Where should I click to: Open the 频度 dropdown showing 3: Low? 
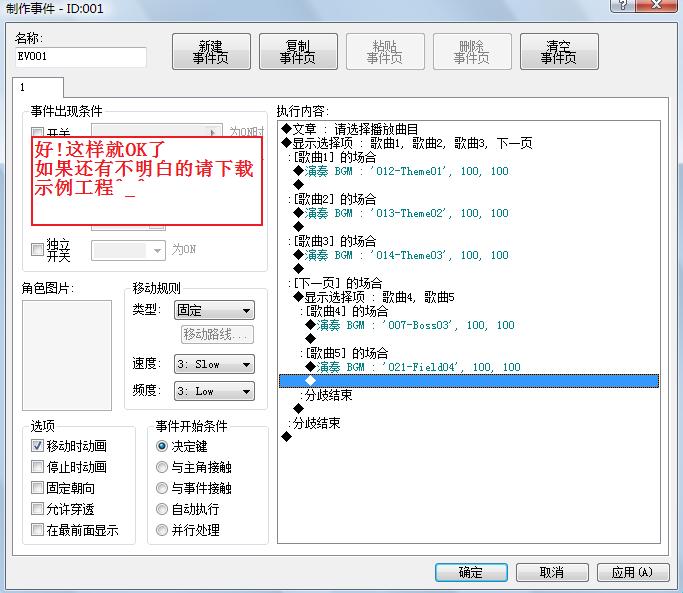click(214, 391)
